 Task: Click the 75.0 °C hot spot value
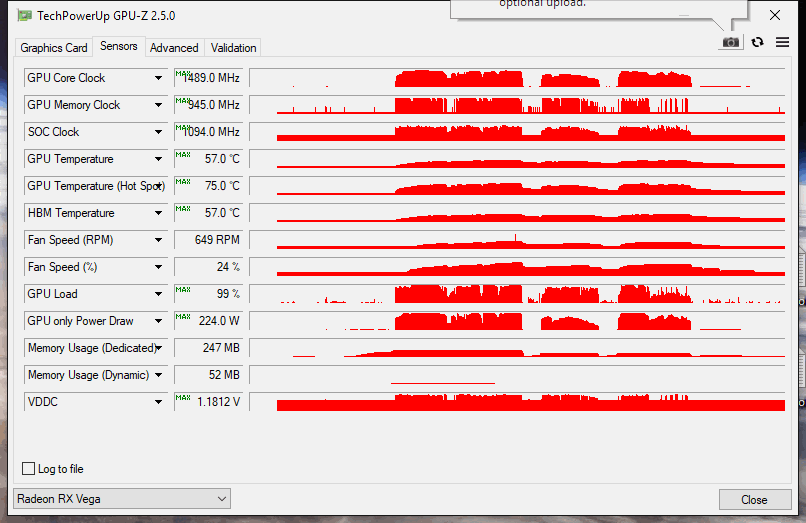tap(209, 186)
